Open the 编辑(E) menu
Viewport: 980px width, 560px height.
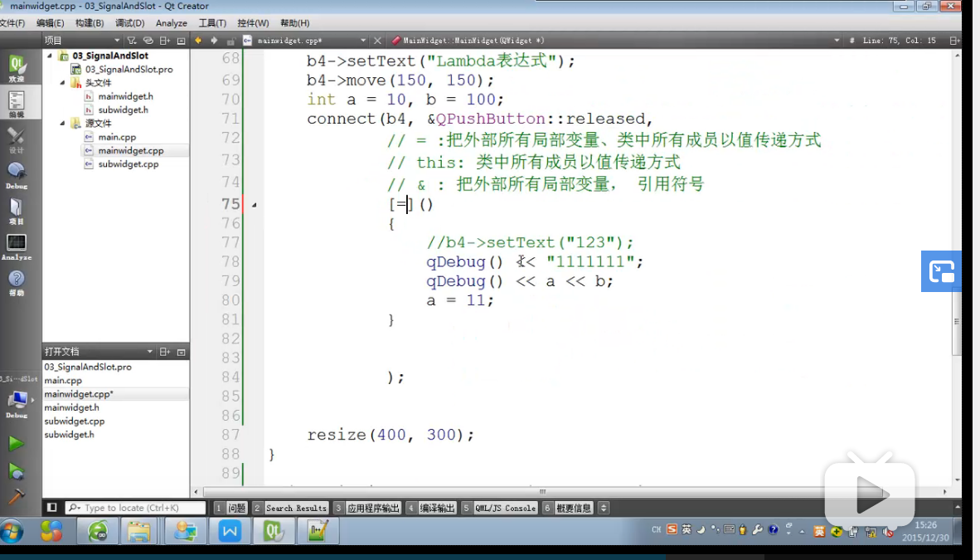(x=50, y=22)
